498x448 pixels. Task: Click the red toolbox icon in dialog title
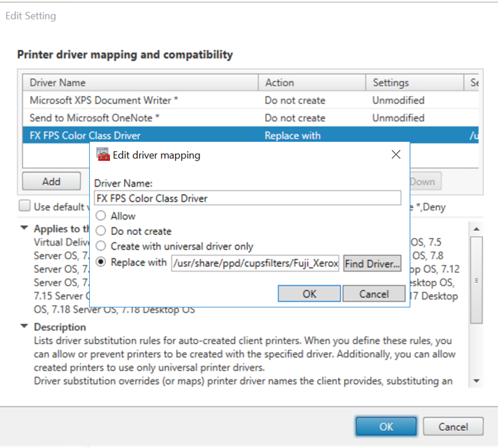coord(103,154)
